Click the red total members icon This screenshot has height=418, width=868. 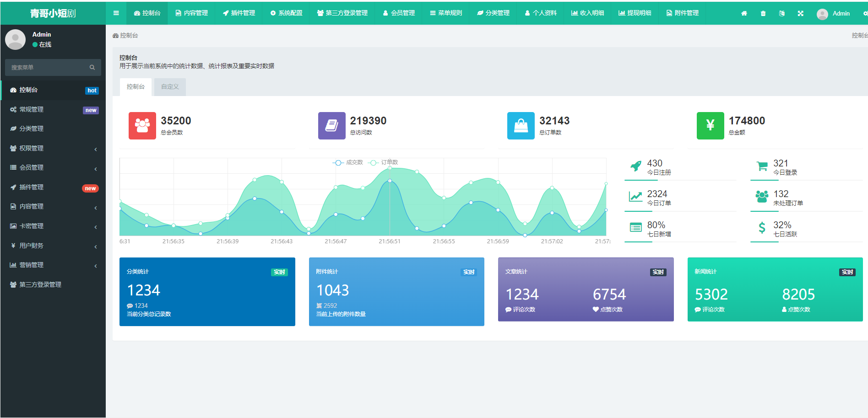coord(142,125)
